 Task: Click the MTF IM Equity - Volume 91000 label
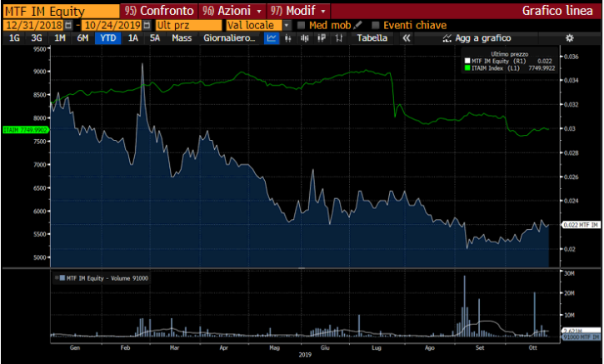107,278
